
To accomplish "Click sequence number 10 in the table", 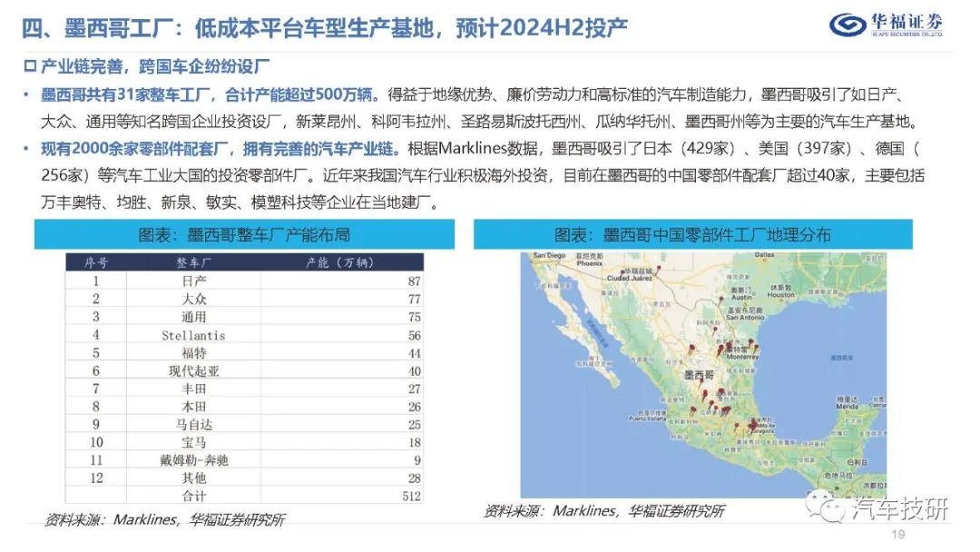I will (x=96, y=443).
